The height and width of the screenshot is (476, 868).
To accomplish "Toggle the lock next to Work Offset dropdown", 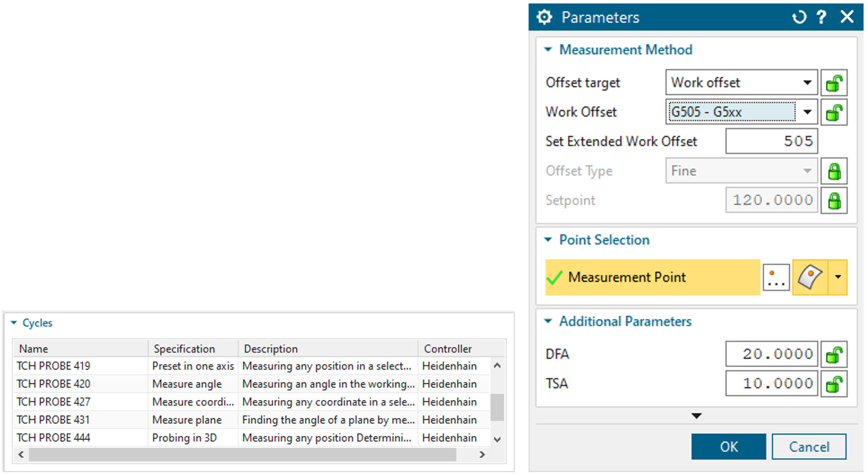I will 834,112.
